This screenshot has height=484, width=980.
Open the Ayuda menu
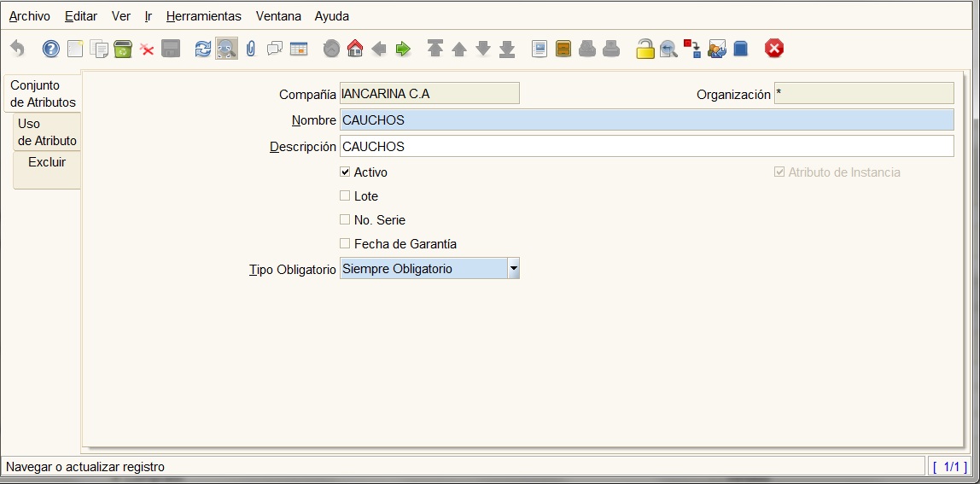click(332, 16)
